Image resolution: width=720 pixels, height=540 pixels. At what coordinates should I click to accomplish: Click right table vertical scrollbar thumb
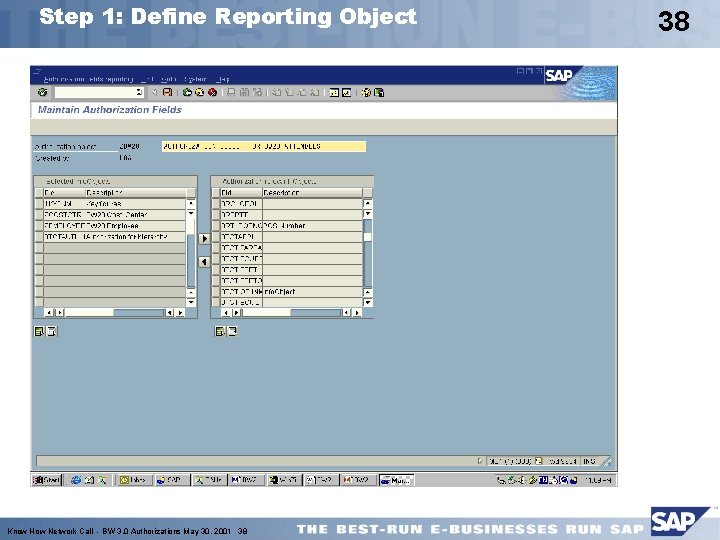(x=367, y=236)
